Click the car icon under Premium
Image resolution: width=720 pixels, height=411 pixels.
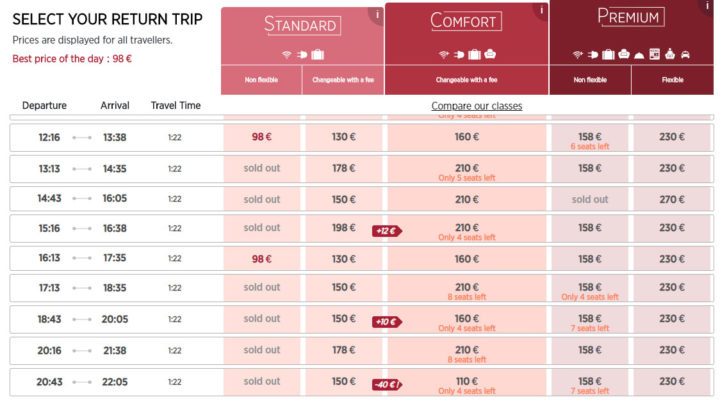[x=685, y=55]
